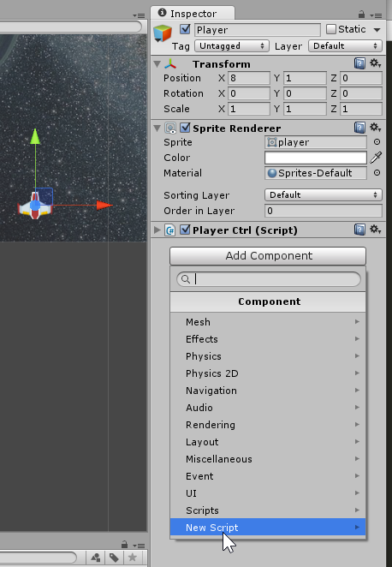Viewport: 392px width, 567px height.
Task: Click the Sprite object picker circle
Action: point(377,142)
